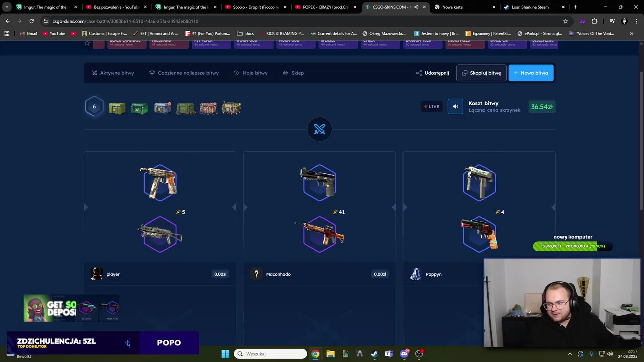Open the tab search dropdown arrow
This screenshot has height=362, width=644.
pos(7,7)
